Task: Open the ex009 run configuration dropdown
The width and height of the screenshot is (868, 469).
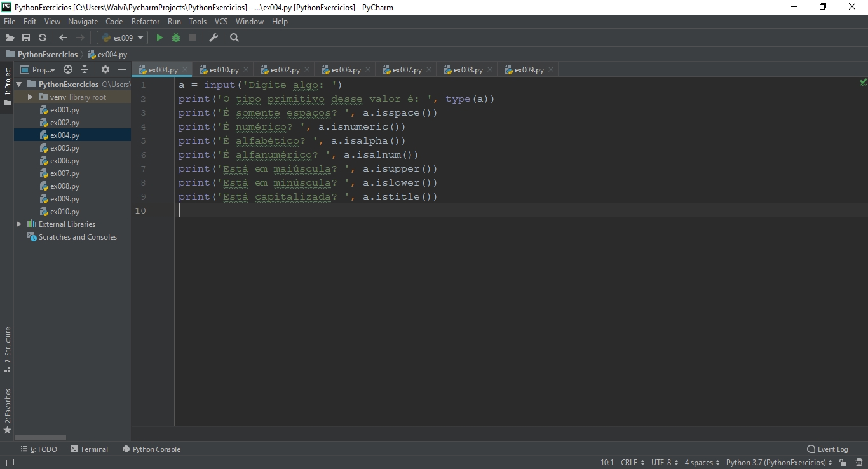Action: pyautogui.click(x=122, y=37)
